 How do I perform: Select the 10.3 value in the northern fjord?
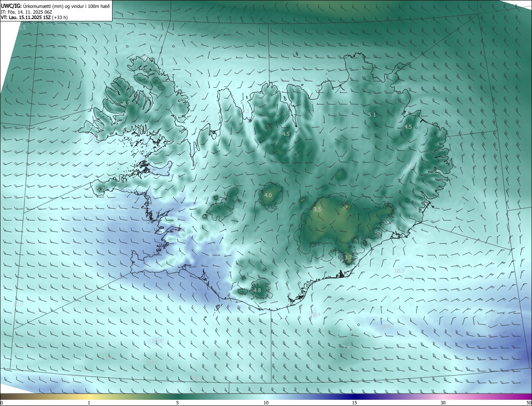tap(244, 111)
